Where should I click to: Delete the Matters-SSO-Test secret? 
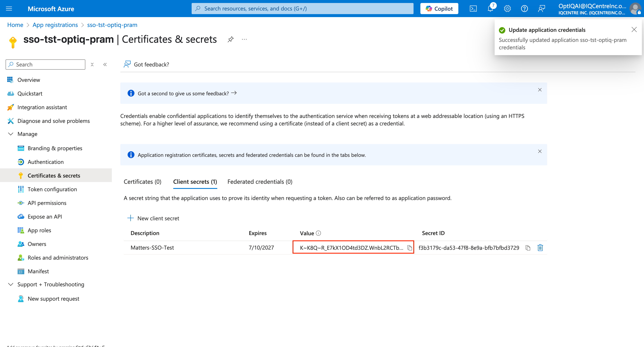540,248
